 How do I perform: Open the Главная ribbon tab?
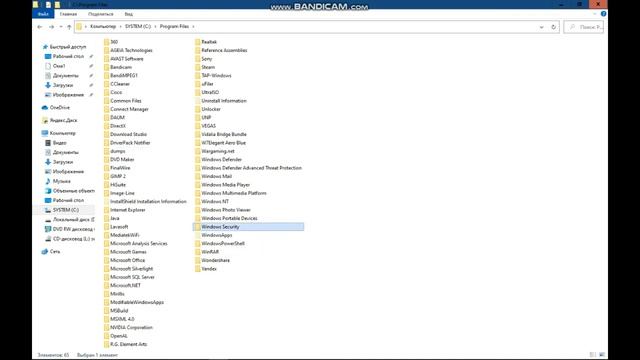[x=68, y=14]
